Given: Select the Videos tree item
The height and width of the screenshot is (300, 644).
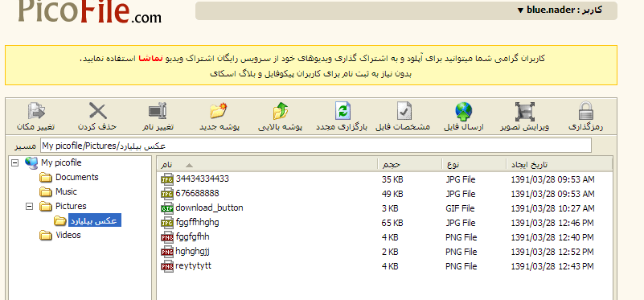Looking at the screenshot, I should coord(68,235).
